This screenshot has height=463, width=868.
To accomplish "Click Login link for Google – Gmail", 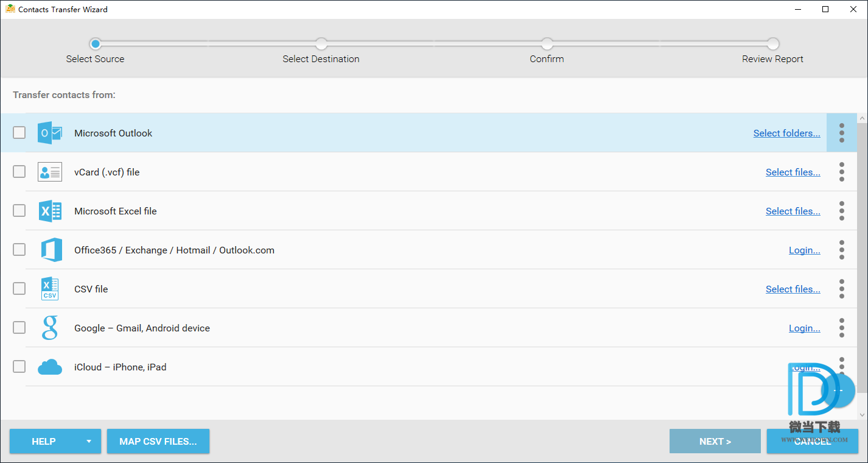I will click(x=804, y=328).
